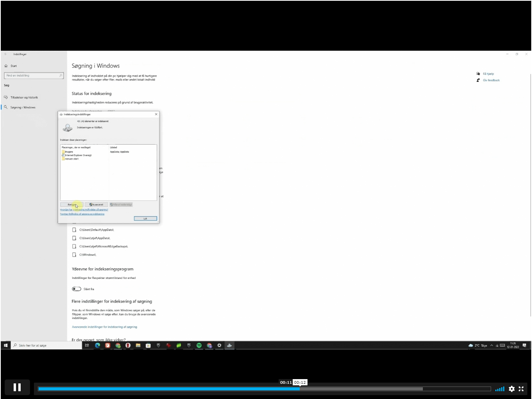This screenshot has width=532, height=399.
Task: Expand the hidden system tray icons
Action: 491,345
